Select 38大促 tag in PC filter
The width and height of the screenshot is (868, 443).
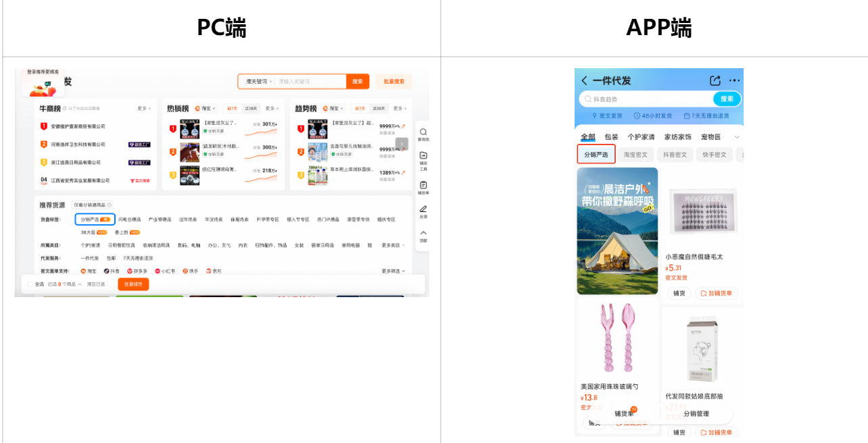94,232
